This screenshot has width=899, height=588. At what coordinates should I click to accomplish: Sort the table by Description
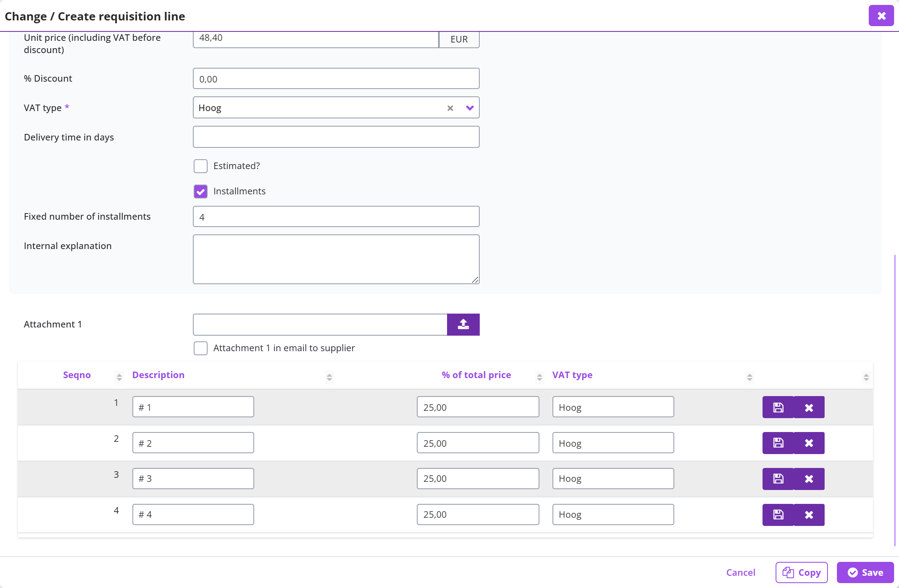click(x=329, y=377)
